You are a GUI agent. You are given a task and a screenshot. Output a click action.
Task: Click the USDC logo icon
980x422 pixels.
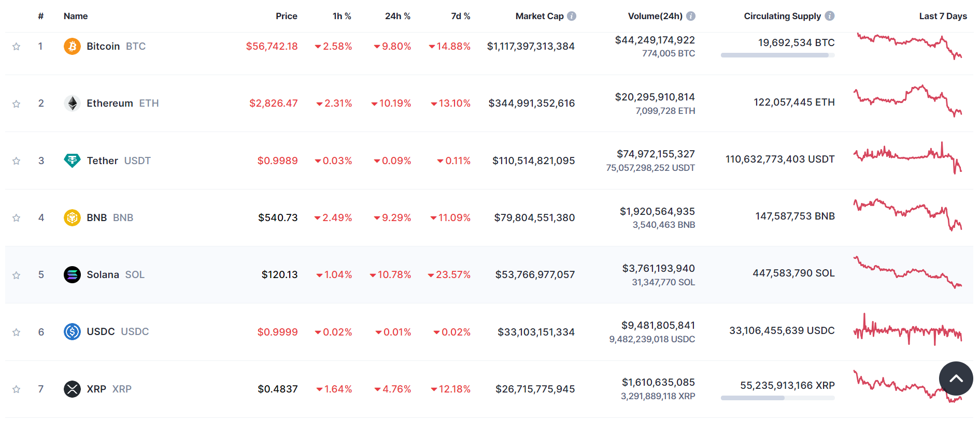pos(72,331)
